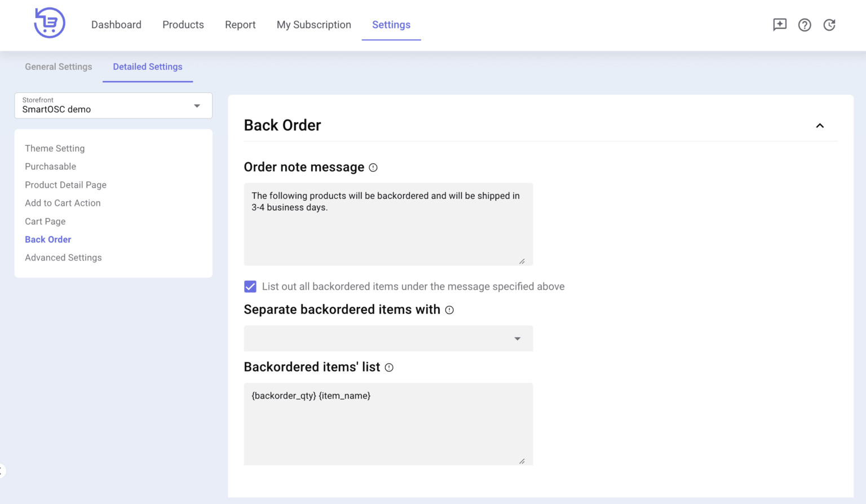Open Cart Page settings
This screenshot has width=866, height=504.
[x=45, y=222]
